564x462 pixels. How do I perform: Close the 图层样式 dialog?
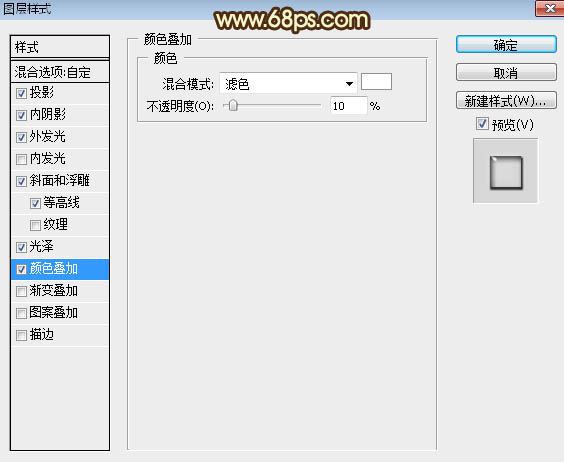pyautogui.click(x=549, y=8)
